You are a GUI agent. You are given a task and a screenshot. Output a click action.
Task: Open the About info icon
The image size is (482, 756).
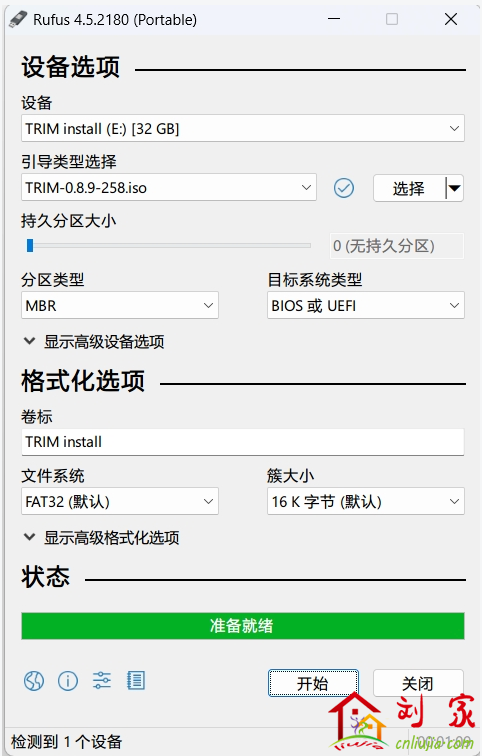click(68, 681)
